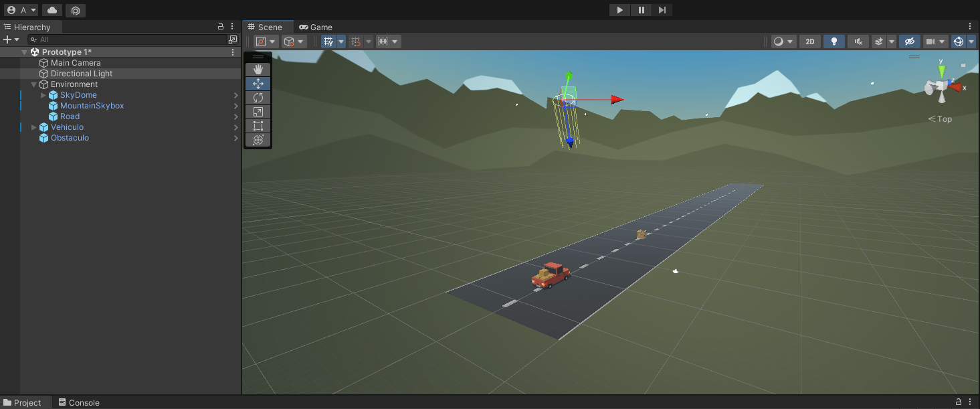
Task: Open Package Manager hexagon icon
Action: click(x=76, y=11)
